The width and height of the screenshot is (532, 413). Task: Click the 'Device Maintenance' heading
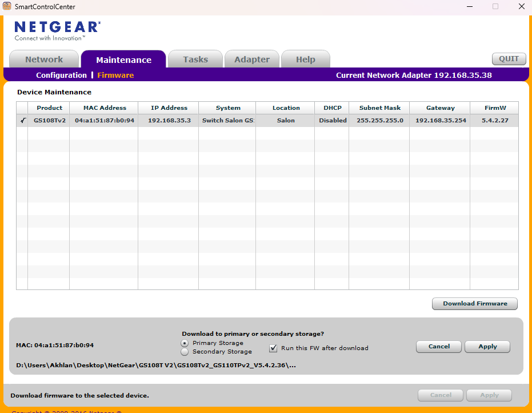coord(54,92)
